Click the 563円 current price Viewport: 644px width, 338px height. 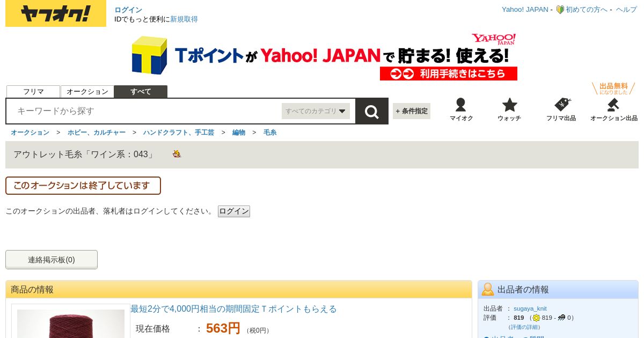[x=223, y=328]
